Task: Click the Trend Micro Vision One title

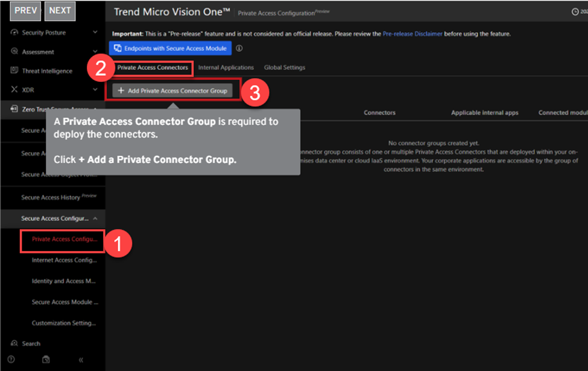Action: [x=172, y=12]
